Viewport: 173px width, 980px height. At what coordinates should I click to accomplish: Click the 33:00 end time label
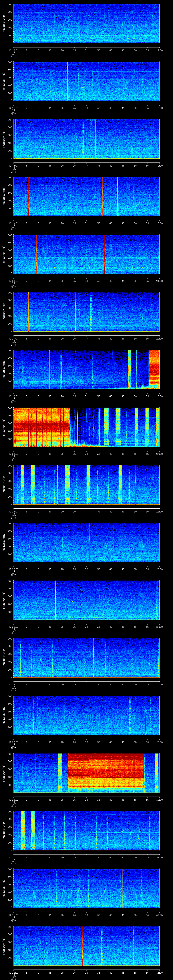point(159,972)
